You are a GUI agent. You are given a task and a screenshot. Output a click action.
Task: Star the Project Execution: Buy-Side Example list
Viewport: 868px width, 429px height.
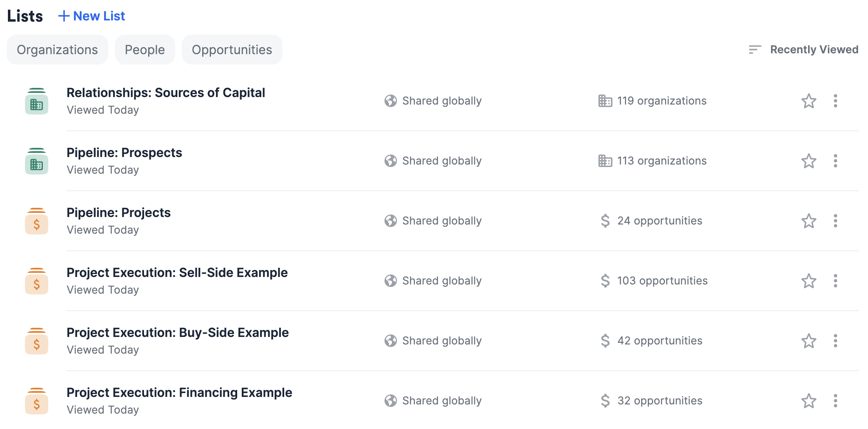808,341
